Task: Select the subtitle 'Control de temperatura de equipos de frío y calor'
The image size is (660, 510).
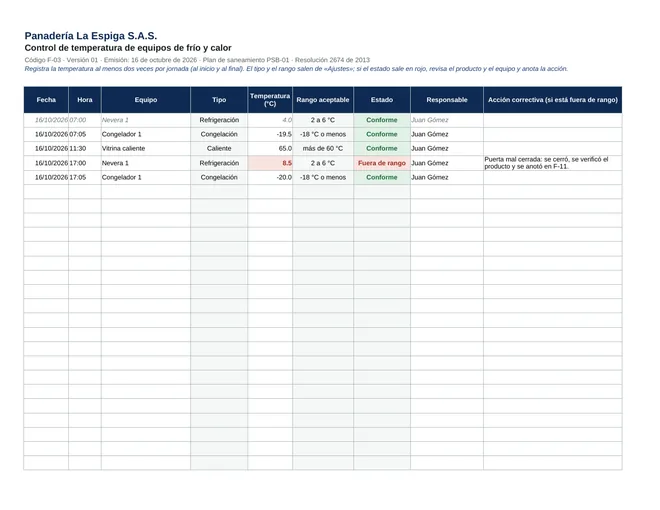Action: pos(128,48)
